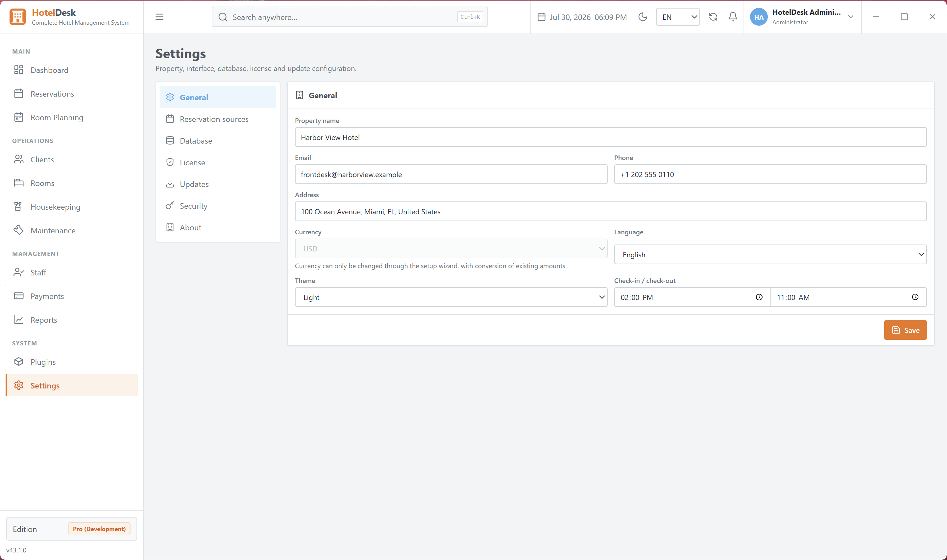The height and width of the screenshot is (560, 947).
Task: Click the Property name field
Action: (610, 137)
